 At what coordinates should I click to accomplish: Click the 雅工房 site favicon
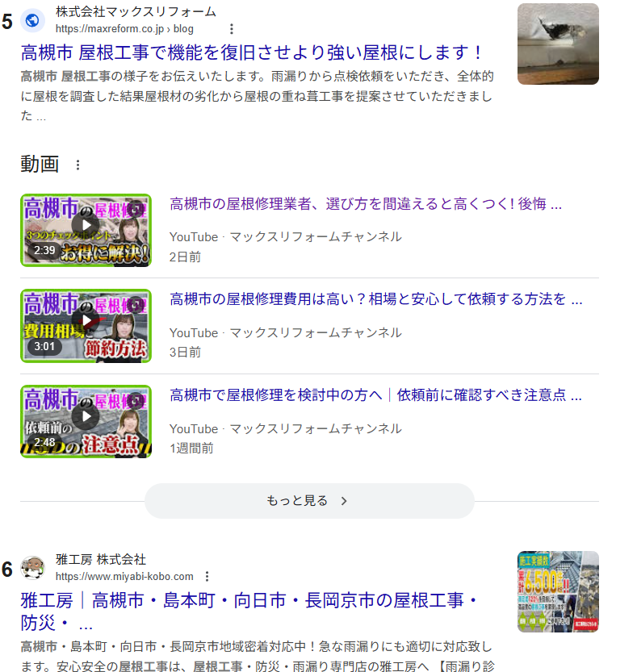33,568
